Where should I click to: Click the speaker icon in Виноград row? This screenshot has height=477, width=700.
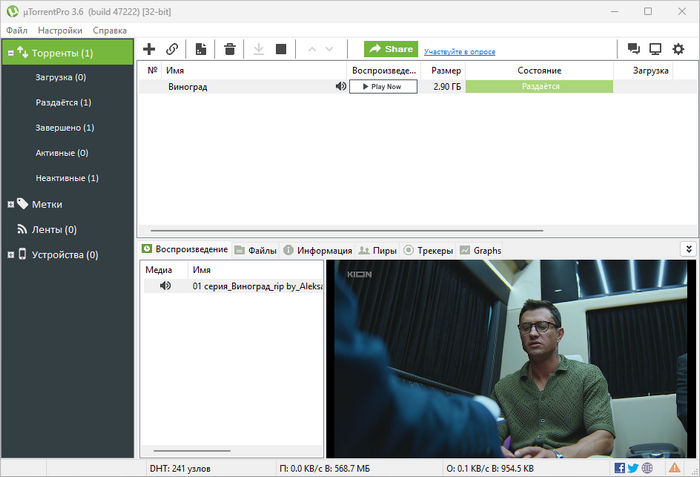click(x=341, y=86)
